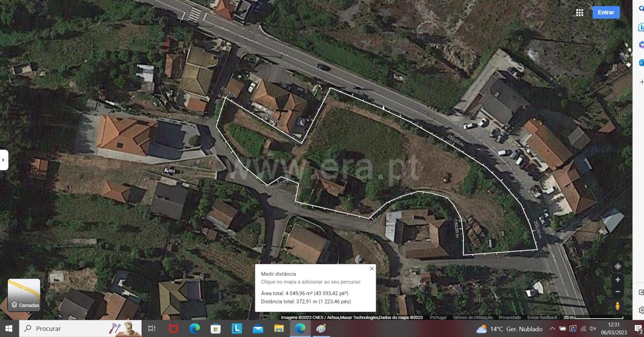This screenshot has height=337, width=644.
Task: Open the Edge sidebar Outlook icon
Action: coord(641,63)
